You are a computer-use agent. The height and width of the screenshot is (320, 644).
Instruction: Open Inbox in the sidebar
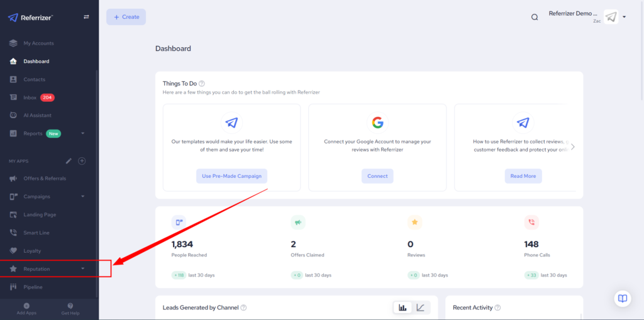(30, 97)
